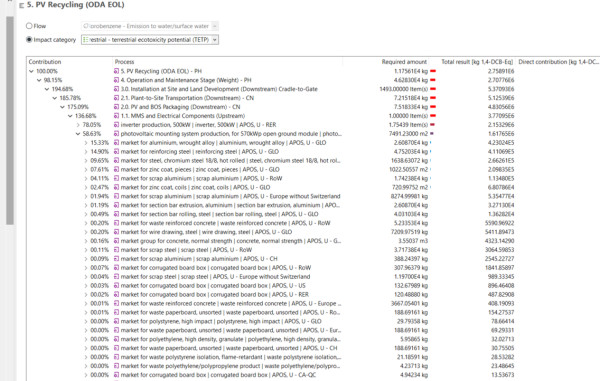This screenshot has height=381, width=600.
Task: Click process icon of waste reinforced concrete RoW row
Action: coord(116,223)
